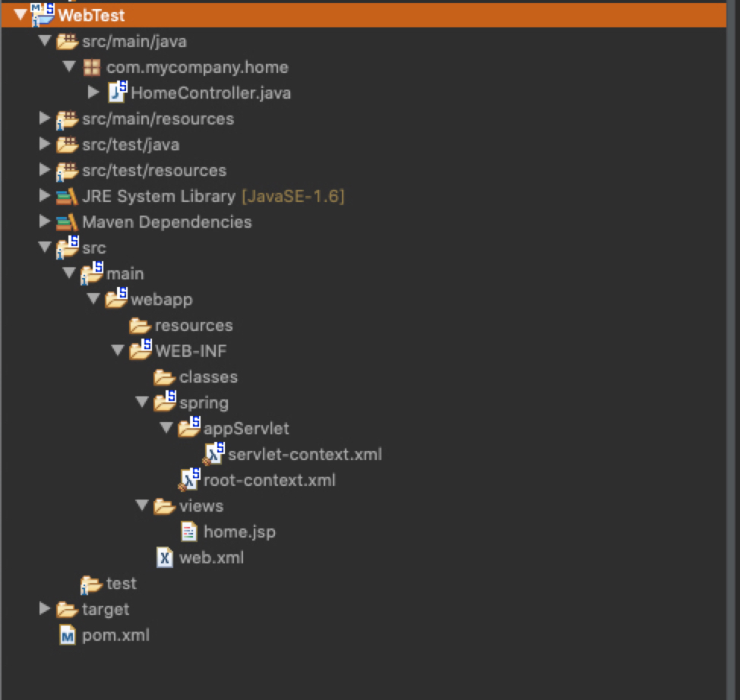This screenshot has width=740, height=700.
Task: Select the target folder label
Action: [x=106, y=610]
